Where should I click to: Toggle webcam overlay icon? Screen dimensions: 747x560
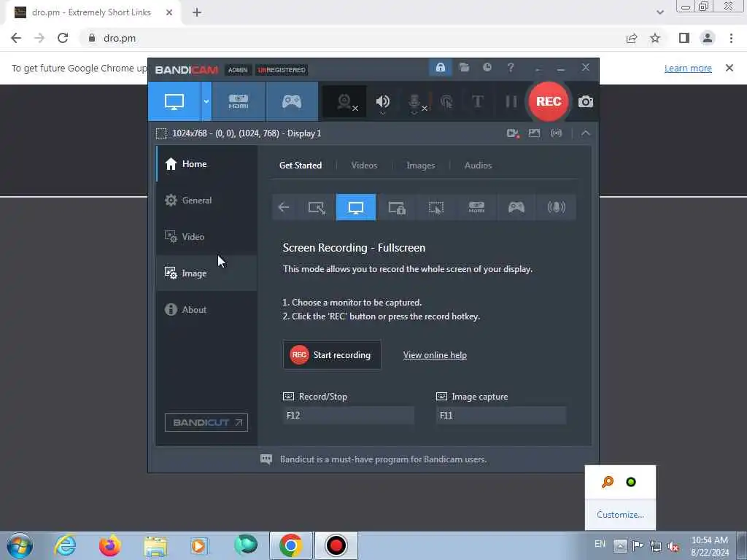345,101
